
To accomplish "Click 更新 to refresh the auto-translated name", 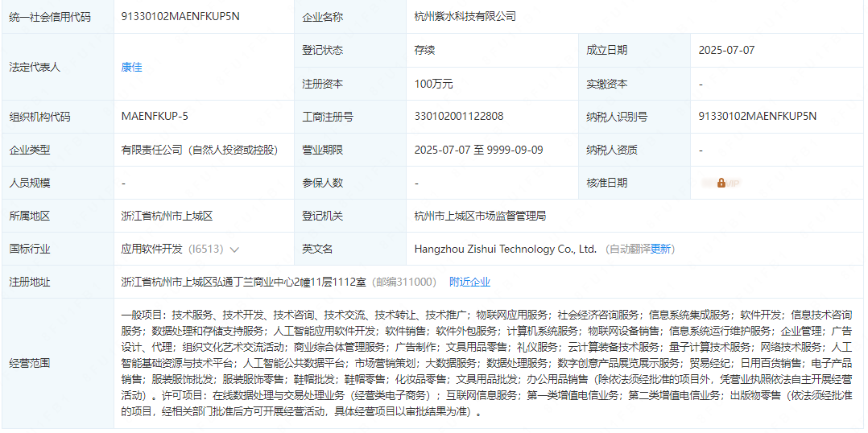I will click(660, 249).
